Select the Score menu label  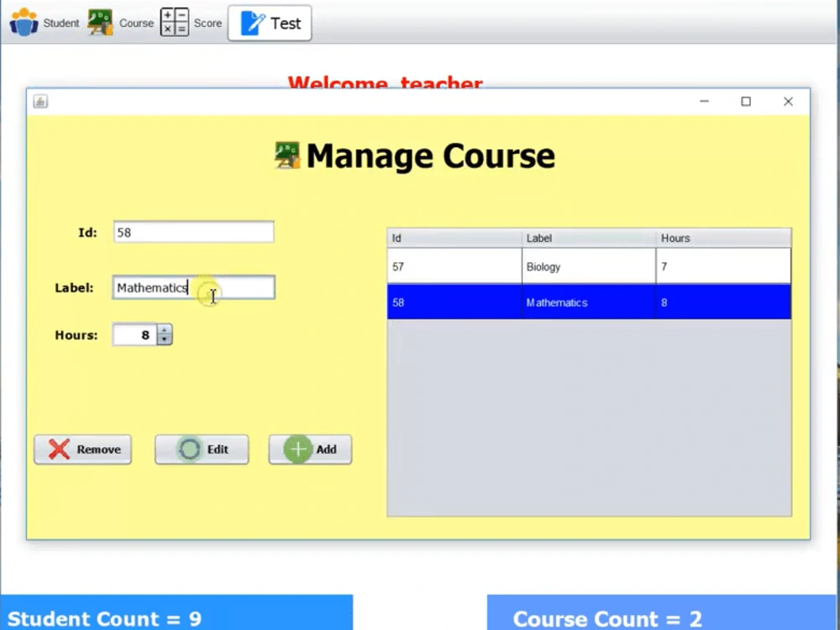click(207, 23)
